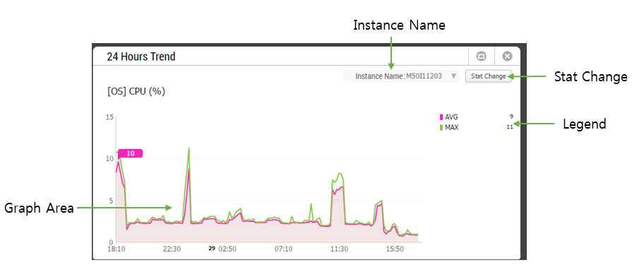The height and width of the screenshot is (277, 644).
Task: Click the MAX value 11 in legend
Action: click(510, 127)
